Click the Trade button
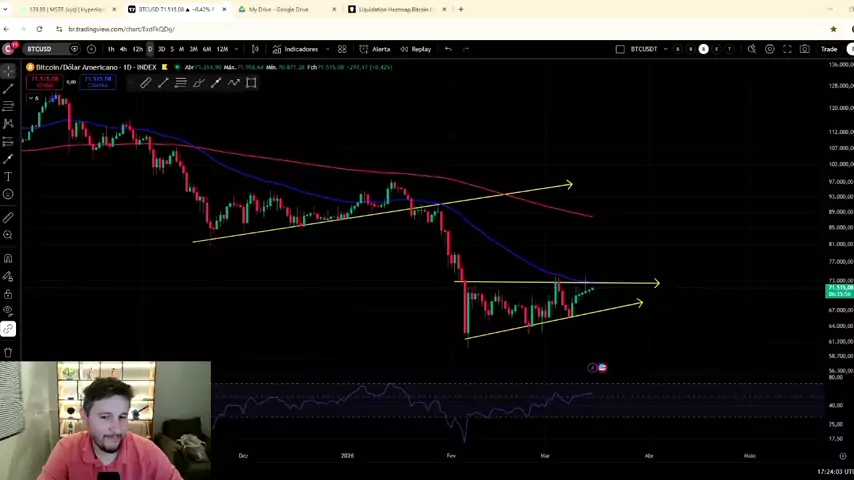The height and width of the screenshot is (480, 854). (x=829, y=49)
